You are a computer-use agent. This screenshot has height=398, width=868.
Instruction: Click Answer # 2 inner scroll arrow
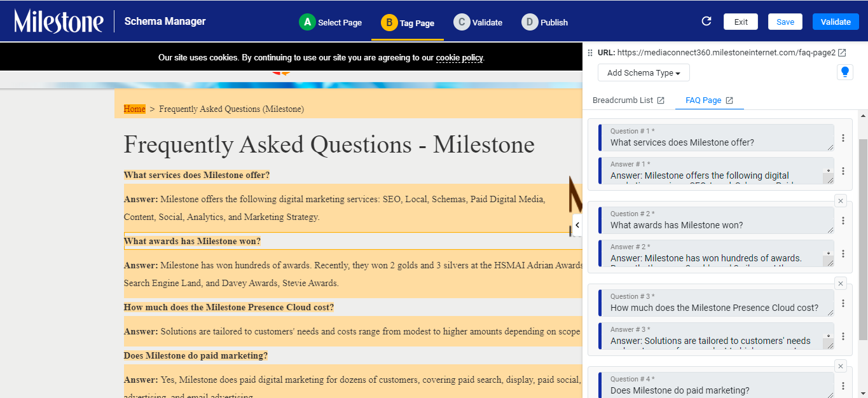pyautogui.click(x=828, y=254)
